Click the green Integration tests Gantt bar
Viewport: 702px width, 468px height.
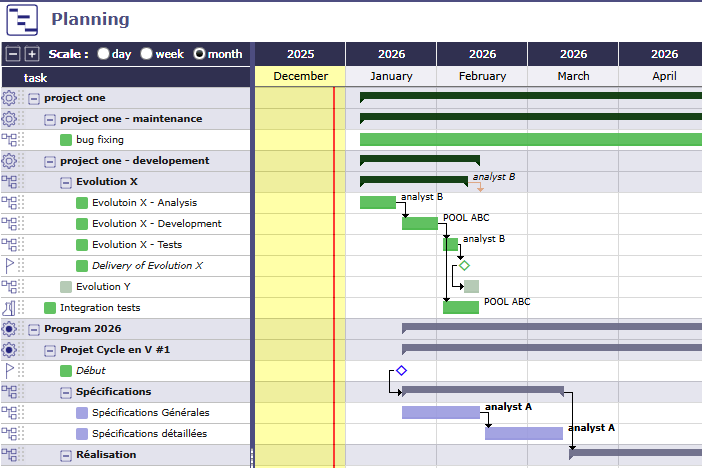pyautogui.click(x=461, y=307)
